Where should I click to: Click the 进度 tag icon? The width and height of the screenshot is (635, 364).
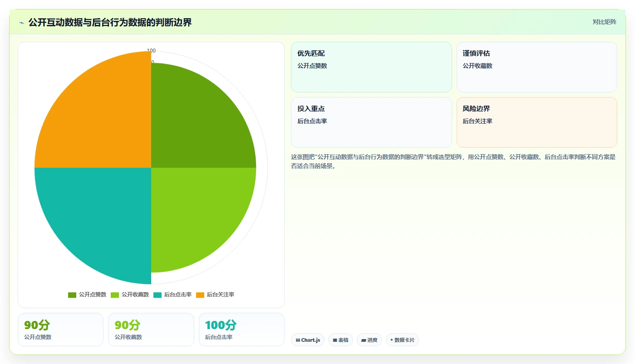coord(364,340)
